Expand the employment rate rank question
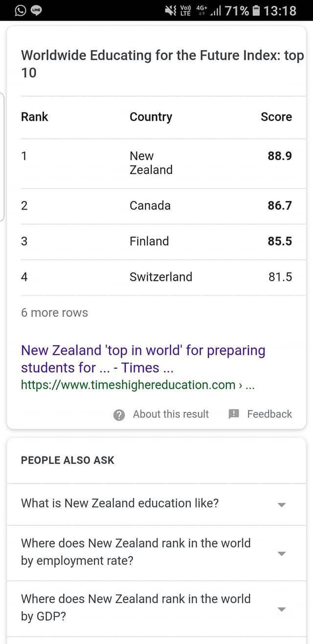 click(x=156, y=553)
